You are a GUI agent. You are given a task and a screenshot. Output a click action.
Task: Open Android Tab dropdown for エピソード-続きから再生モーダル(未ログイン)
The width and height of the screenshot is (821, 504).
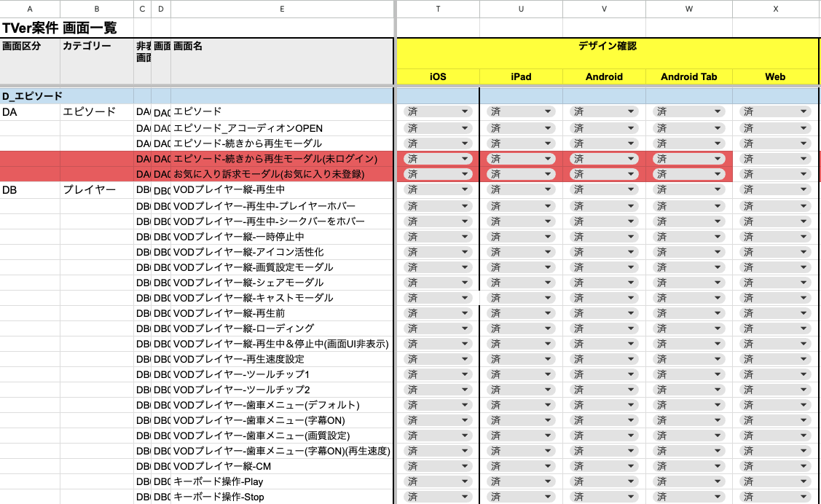point(688,159)
